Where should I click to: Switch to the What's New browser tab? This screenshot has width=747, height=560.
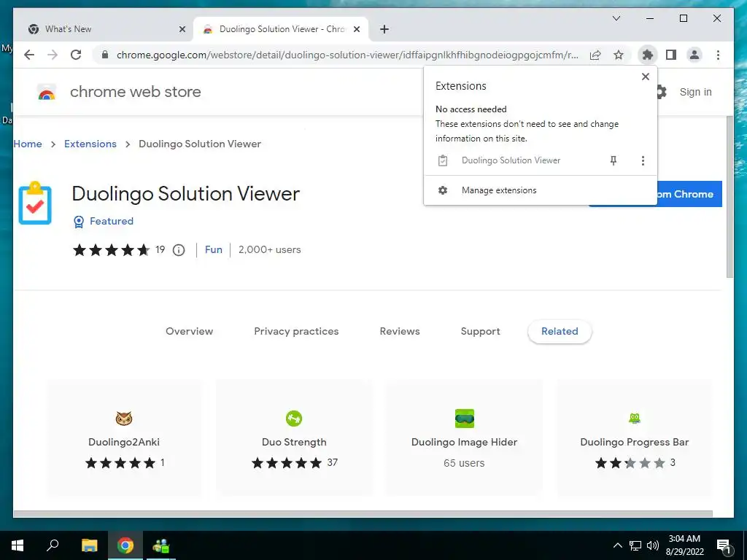(x=104, y=29)
